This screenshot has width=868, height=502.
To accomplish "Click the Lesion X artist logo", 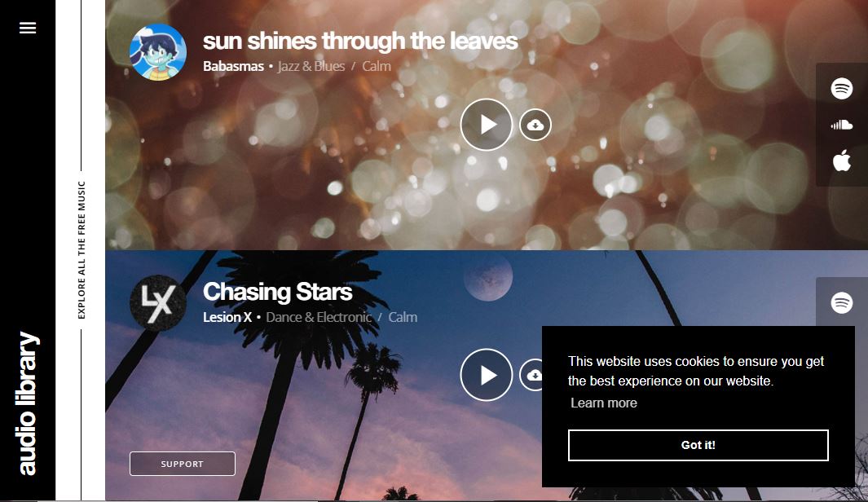I will 158,303.
